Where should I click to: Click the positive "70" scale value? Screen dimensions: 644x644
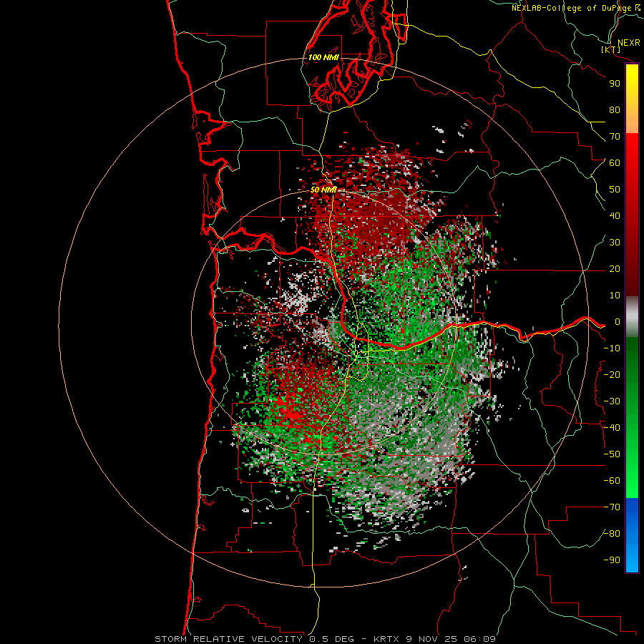615,137
